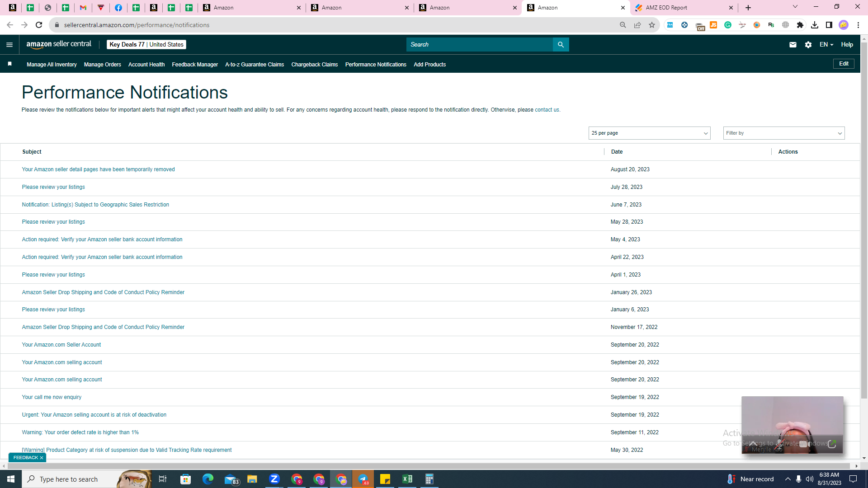Open Manage All Inventory
The width and height of the screenshot is (868, 488).
(52, 65)
